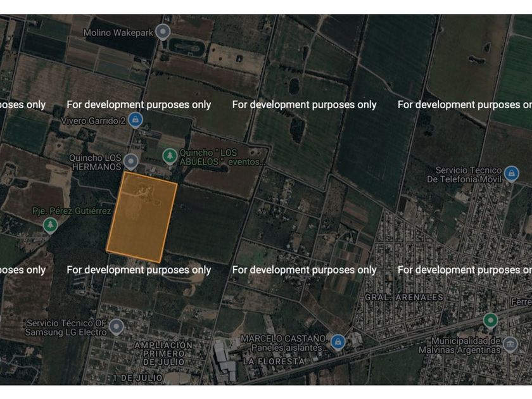Click the Quincho LOS ABUELOS eventos label
This screenshot has height=399, width=532.
tap(222, 158)
